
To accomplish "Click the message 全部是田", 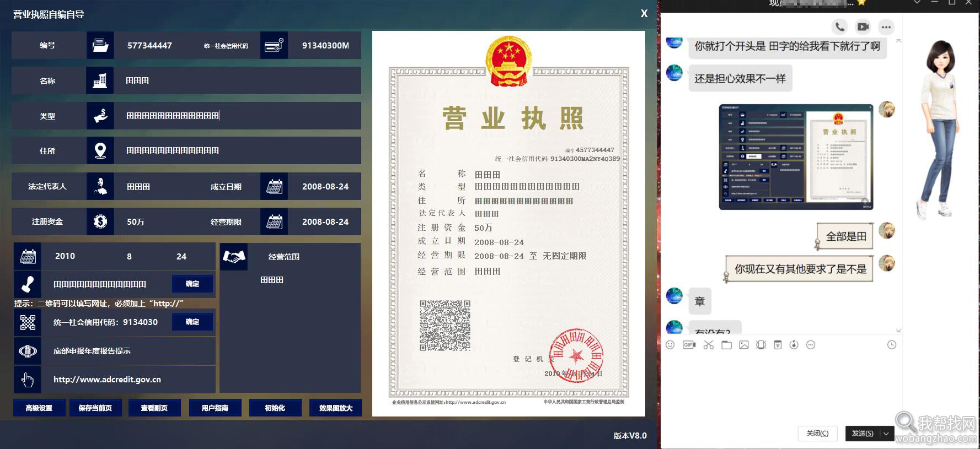I will (x=846, y=236).
